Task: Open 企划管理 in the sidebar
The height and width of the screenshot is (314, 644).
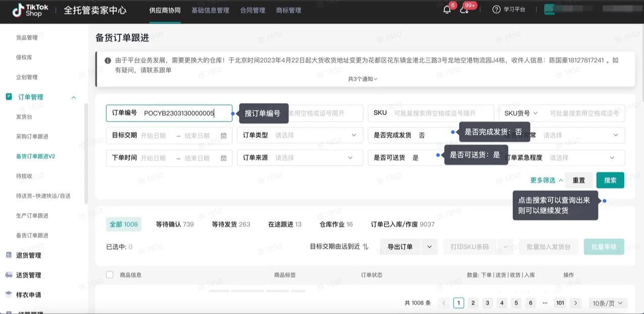Action: (x=27, y=77)
